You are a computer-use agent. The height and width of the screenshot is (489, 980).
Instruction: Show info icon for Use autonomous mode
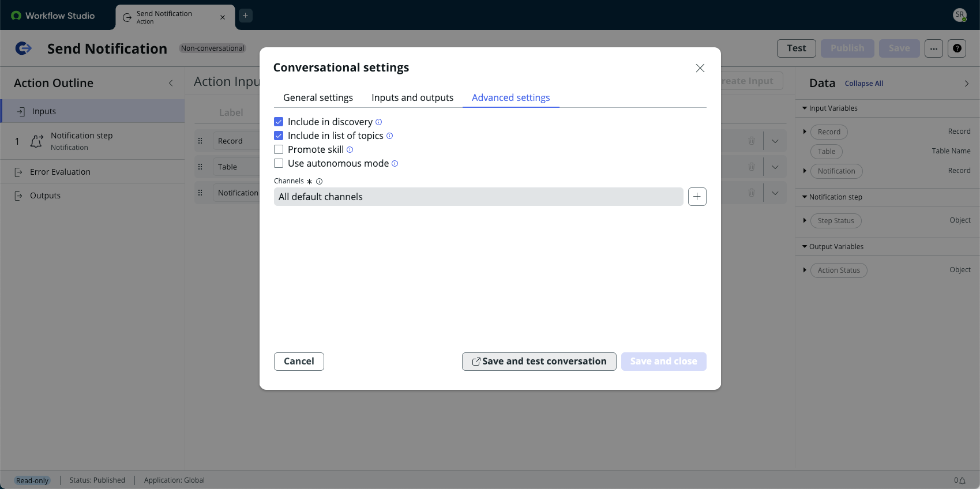coord(395,163)
